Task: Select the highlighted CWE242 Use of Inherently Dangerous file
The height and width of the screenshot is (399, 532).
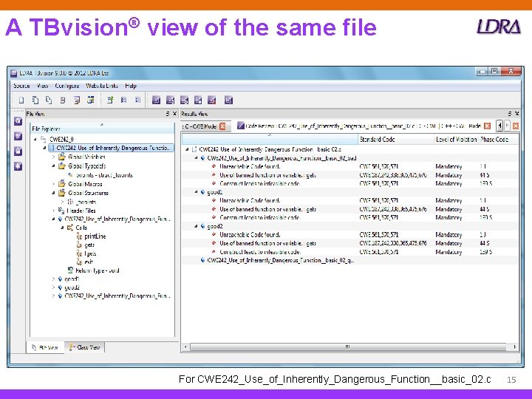Action: click(112, 148)
